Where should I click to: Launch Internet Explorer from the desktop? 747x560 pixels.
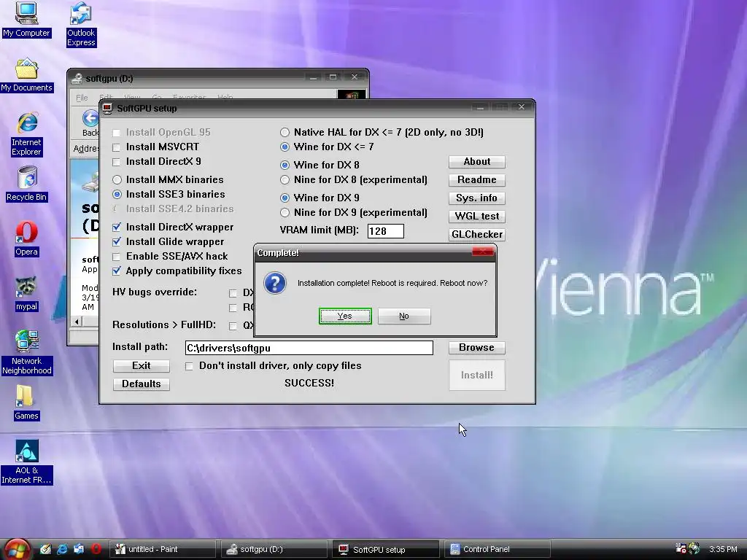click(26, 134)
